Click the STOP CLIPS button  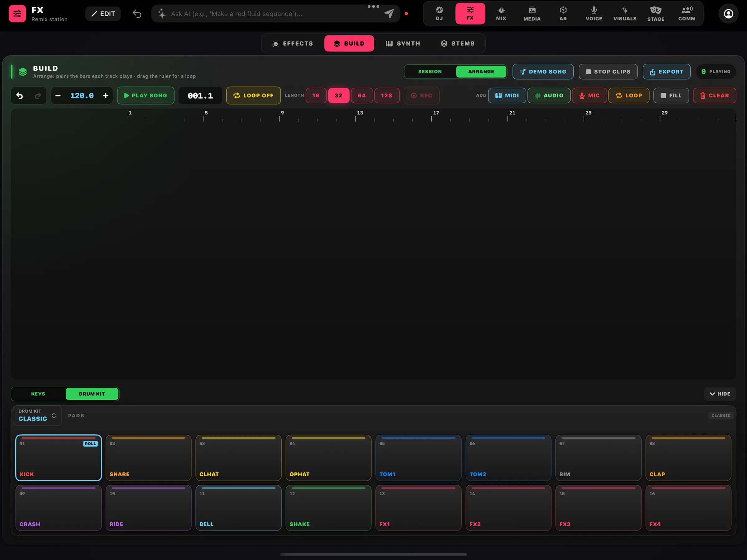(608, 72)
